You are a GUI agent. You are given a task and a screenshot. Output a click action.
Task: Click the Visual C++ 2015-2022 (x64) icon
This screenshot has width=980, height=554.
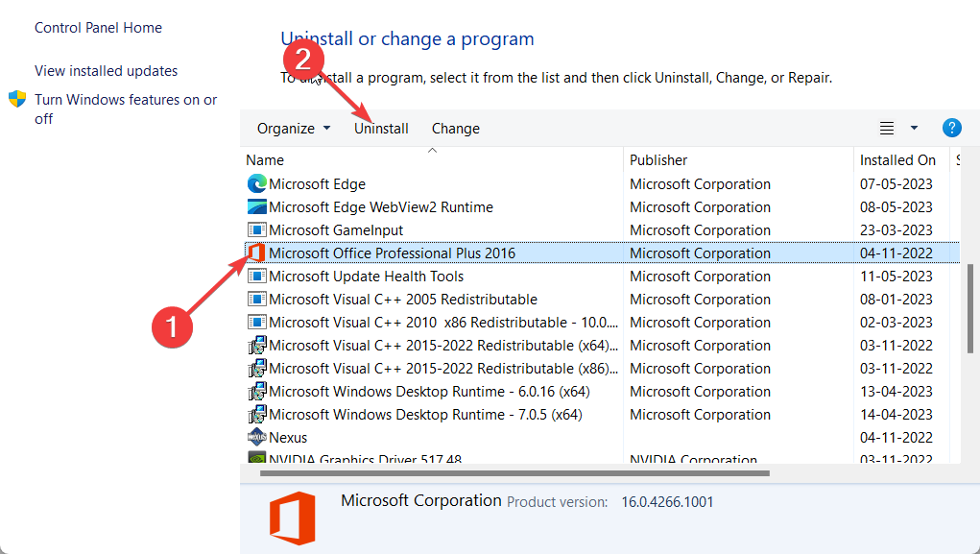[x=257, y=345]
